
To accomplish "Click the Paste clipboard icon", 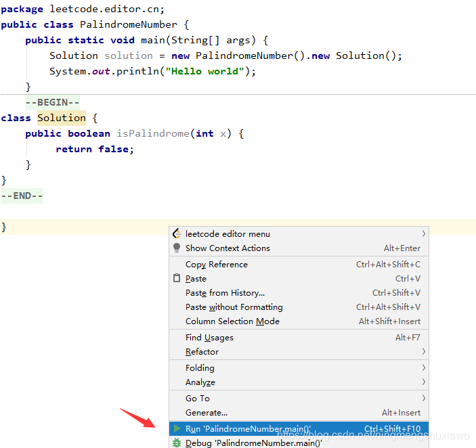I will 177,279.
